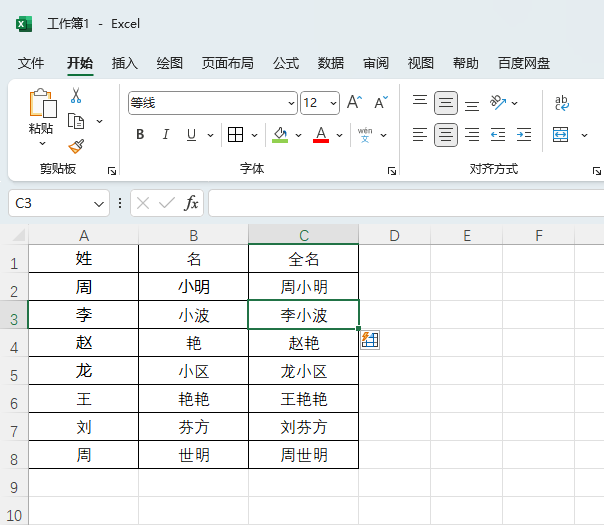Expand the Name Box dropdown arrow

99,203
